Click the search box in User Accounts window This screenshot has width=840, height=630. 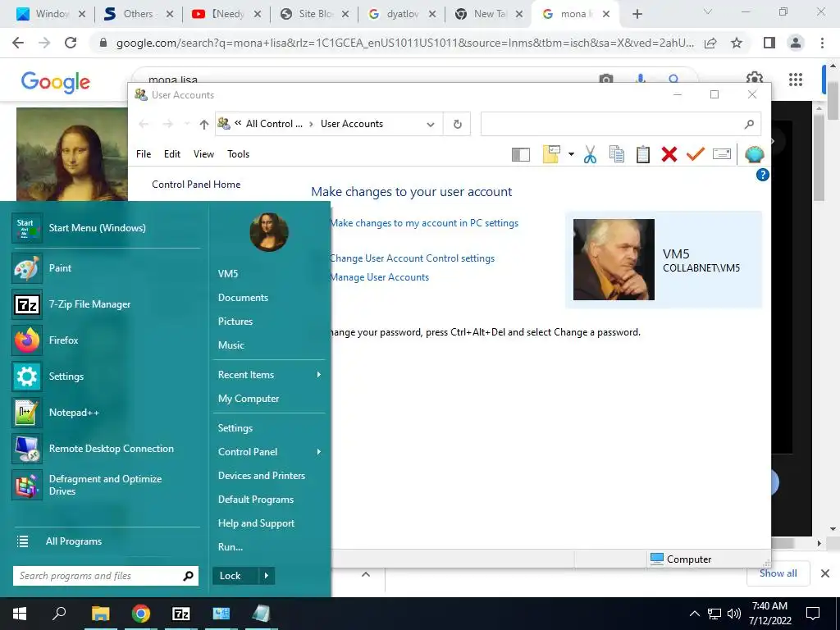[x=621, y=124]
